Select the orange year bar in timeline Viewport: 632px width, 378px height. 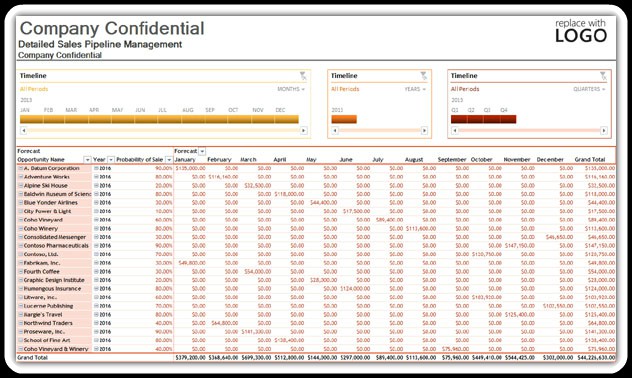click(344, 119)
